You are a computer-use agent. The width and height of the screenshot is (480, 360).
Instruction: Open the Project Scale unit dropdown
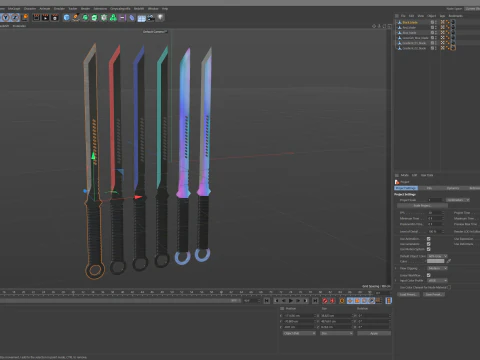click(458, 200)
